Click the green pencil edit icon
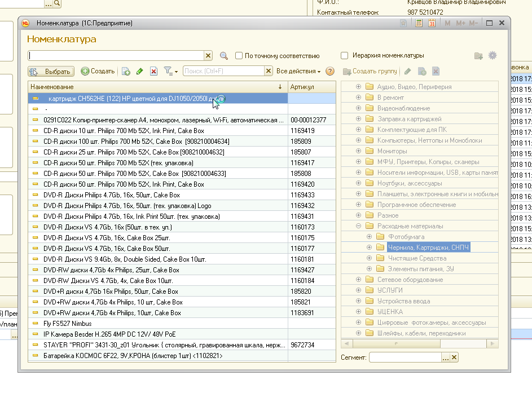 tap(140, 72)
